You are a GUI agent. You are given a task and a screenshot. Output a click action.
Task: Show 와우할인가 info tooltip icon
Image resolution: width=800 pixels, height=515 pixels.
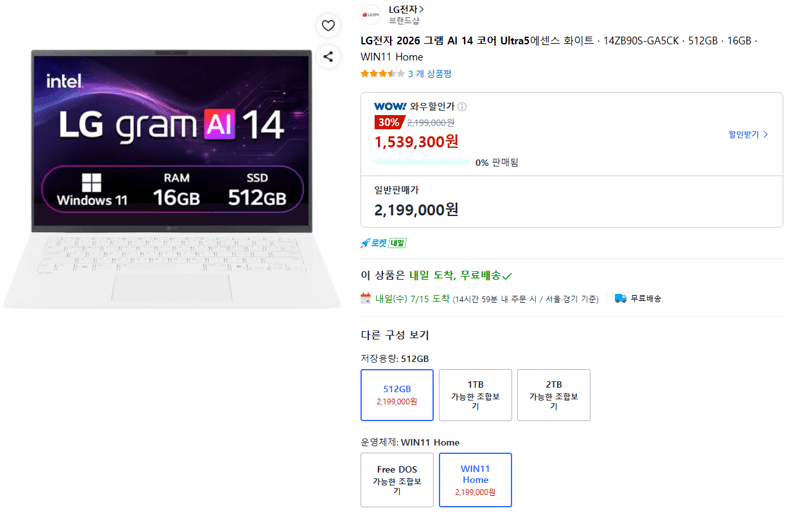(x=462, y=107)
